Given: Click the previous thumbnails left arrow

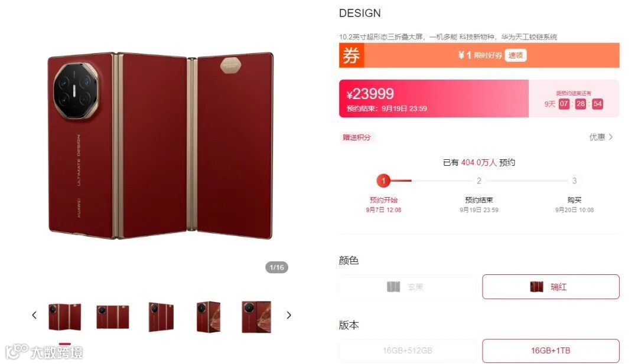Looking at the screenshot, I should (x=35, y=315).
